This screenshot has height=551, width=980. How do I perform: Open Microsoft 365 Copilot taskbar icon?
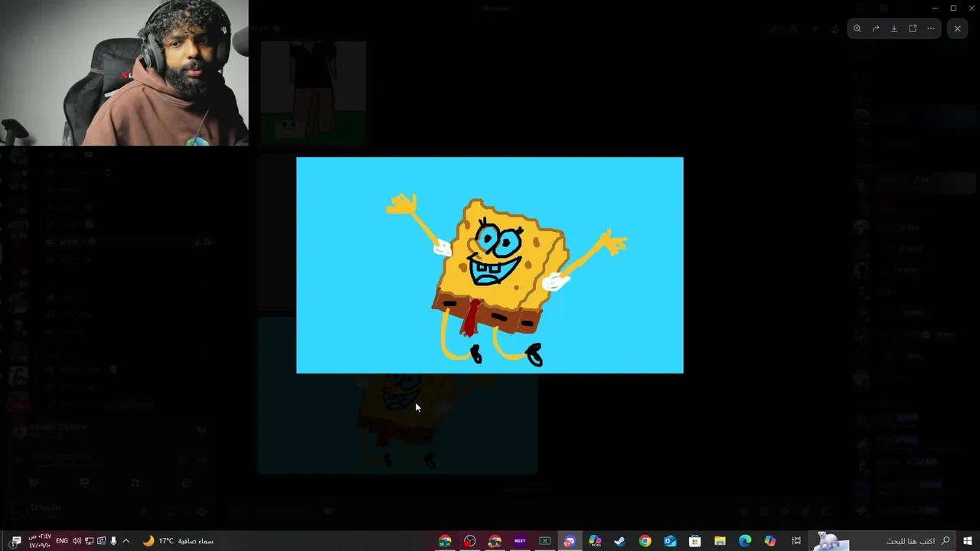click(x=595, y=541)
